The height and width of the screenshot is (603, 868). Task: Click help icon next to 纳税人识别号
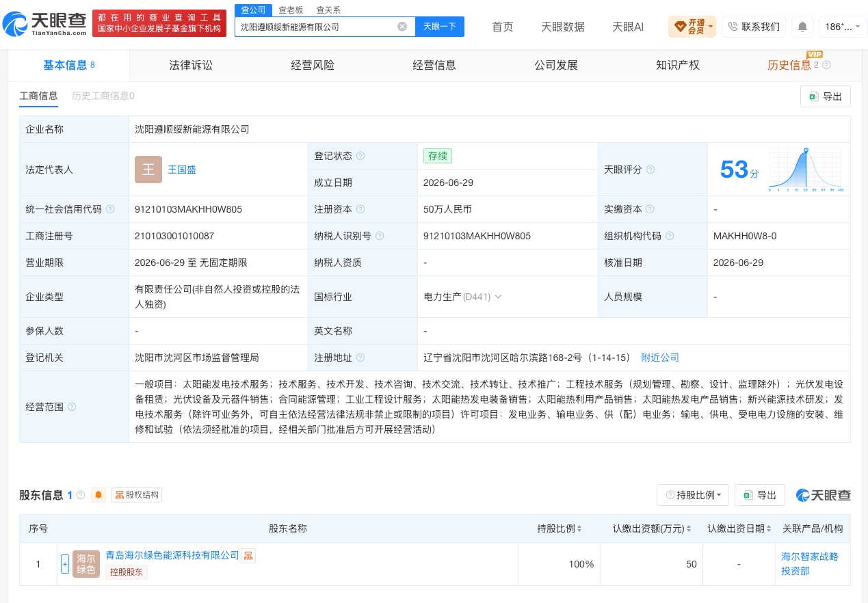tap(380, 236)
